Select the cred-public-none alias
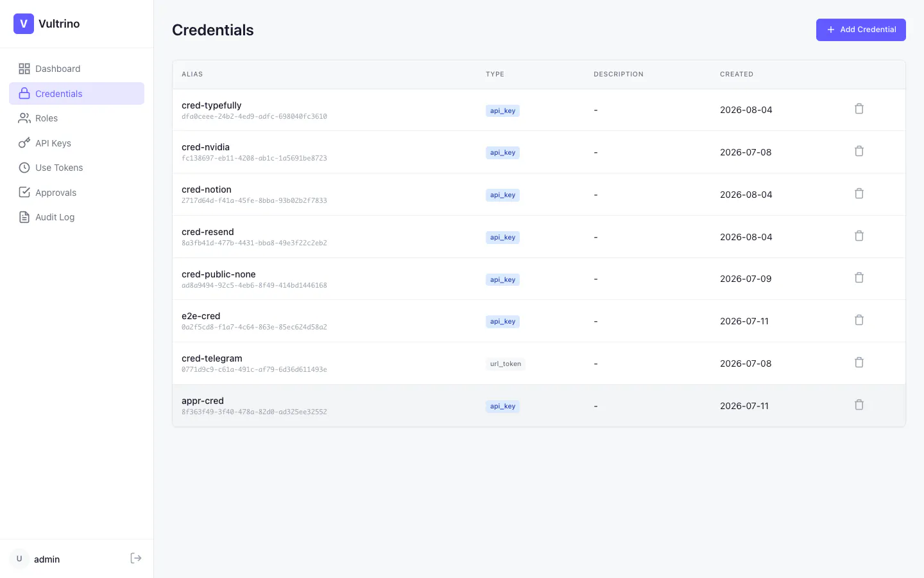 point(219,274)
